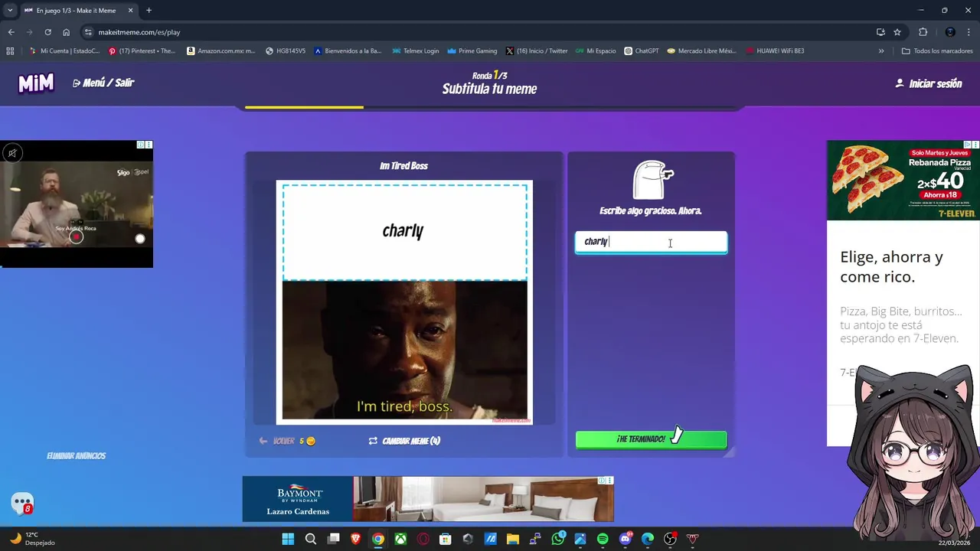The height and width of the screenshot is (551, 980).
Task: Open HUAWEI WiFi BE3 bookmark
Action: [x=775, y=51]
